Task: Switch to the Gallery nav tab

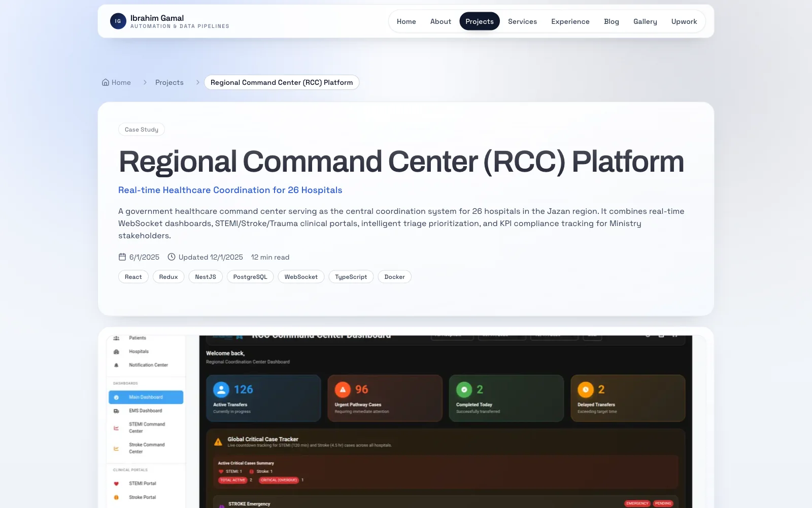Action: pos(645,21)
